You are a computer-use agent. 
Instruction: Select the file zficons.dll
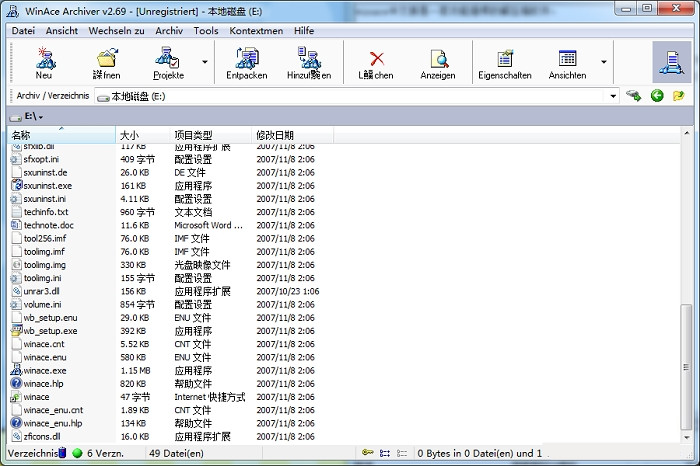coord(42,436)
